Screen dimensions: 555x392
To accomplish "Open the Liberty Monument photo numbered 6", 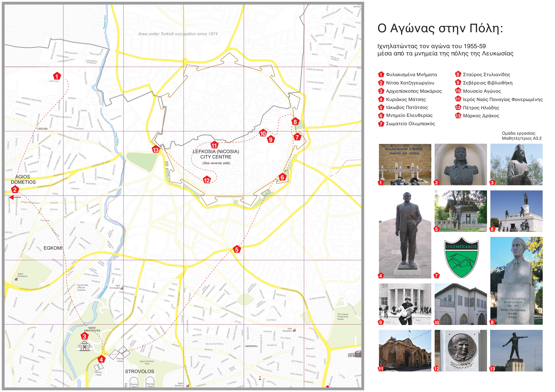I will tap(516, 211).
